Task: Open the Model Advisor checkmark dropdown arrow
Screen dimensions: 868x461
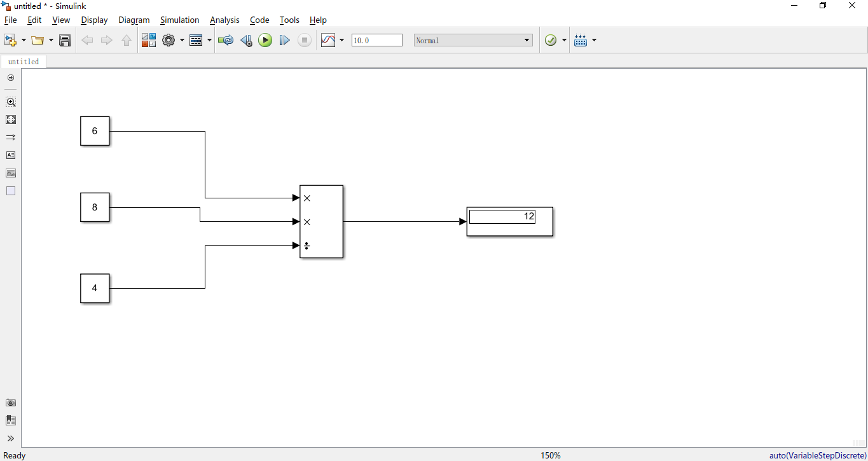Action: (x=564, y=41)
